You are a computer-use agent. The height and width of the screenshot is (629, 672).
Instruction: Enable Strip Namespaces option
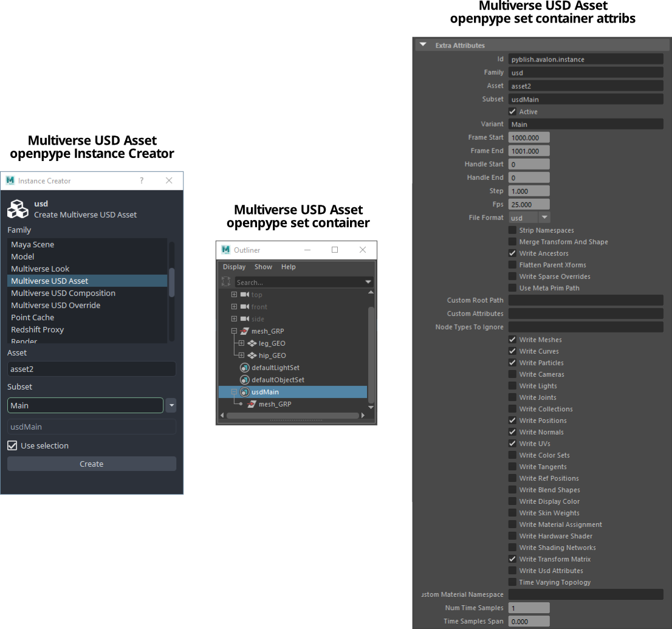coord(512,230)
